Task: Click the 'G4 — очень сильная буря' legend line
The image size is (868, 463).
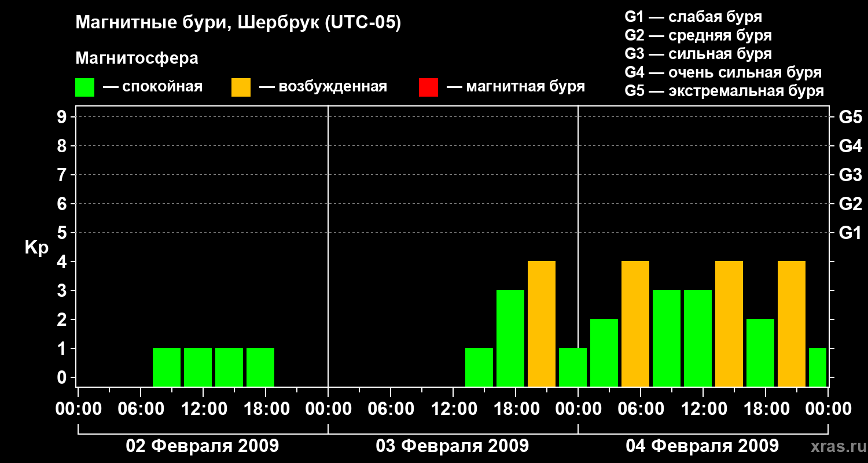Action: pyautogui.click(x=723, y=72)
